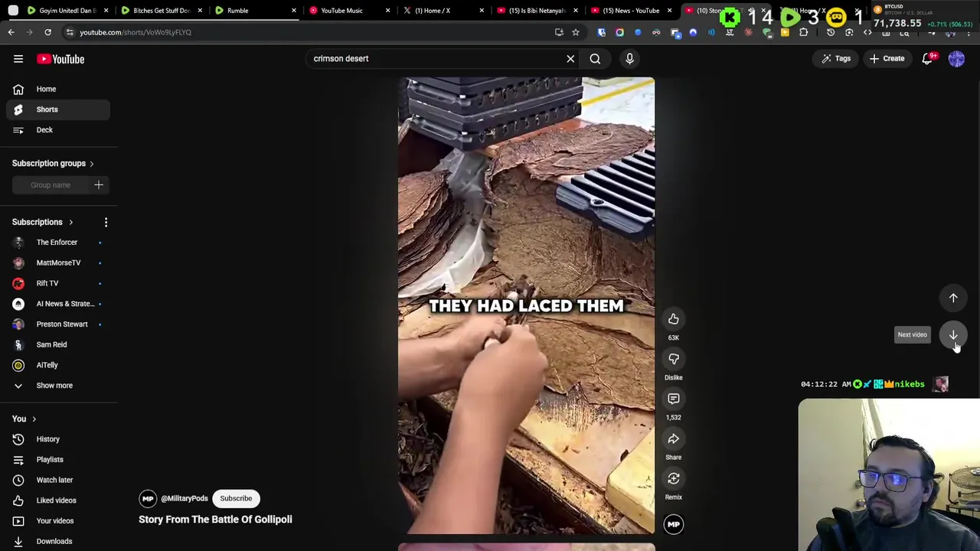Screen dimensions: 980x551
Task: Click the Create button
Action: [x=887, y=59]
